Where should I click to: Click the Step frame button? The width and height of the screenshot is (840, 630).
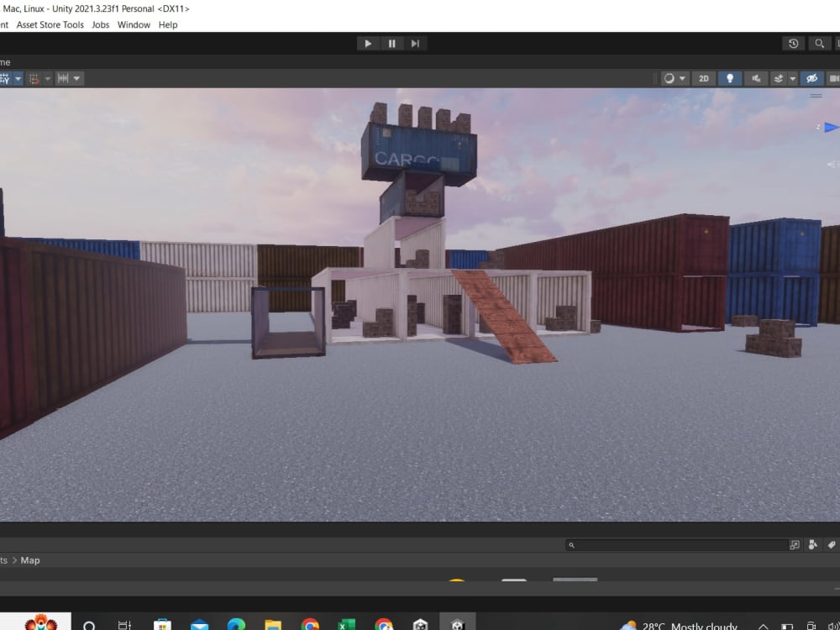coord(416,43)
